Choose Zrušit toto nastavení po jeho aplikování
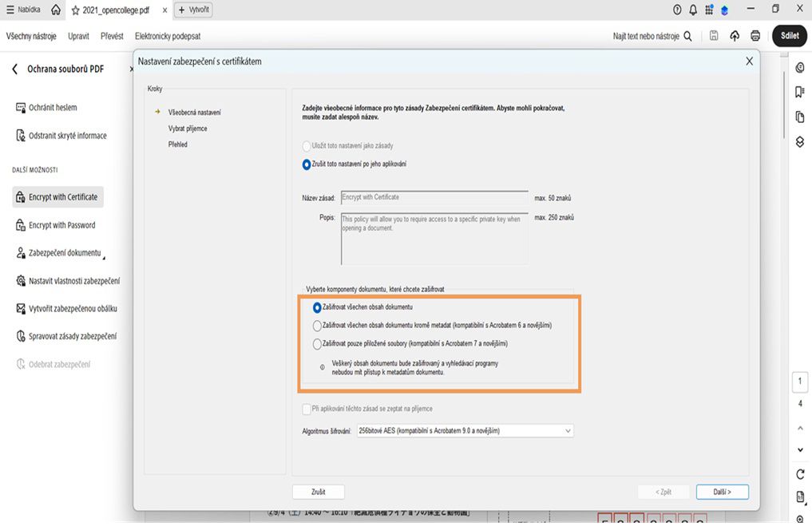 pos(307,164)
